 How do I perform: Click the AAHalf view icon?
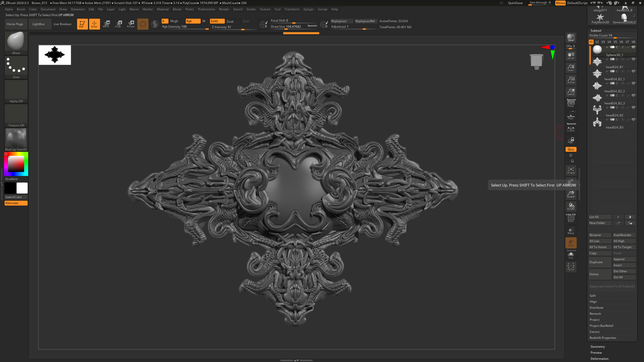pyautogui.click(x=571, y=92)
